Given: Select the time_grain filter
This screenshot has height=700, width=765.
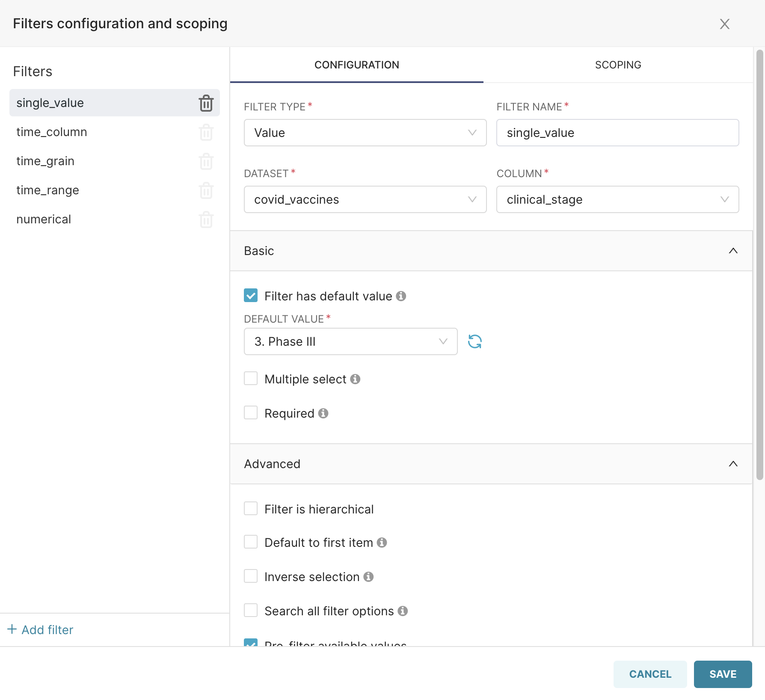Looking at the screenshot, I should [x=114, y=161].
